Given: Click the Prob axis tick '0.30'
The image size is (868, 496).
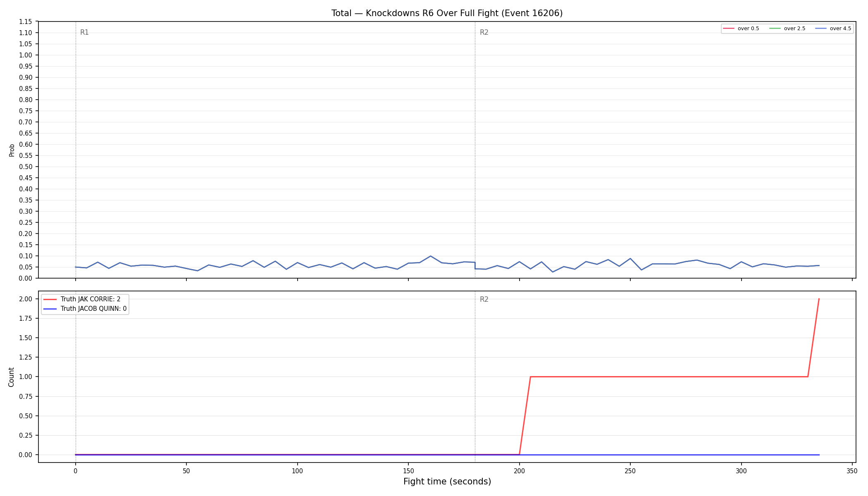Looking at the screenshot, I should pyautogui.click(x=26, y=212).
